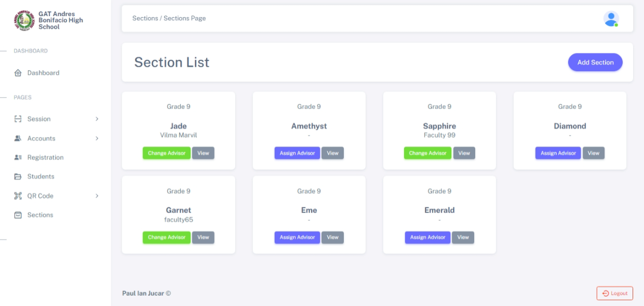Click the QR Code icon
The height and width of the screenshot is (306, 644).
click(x=18, y=196)
